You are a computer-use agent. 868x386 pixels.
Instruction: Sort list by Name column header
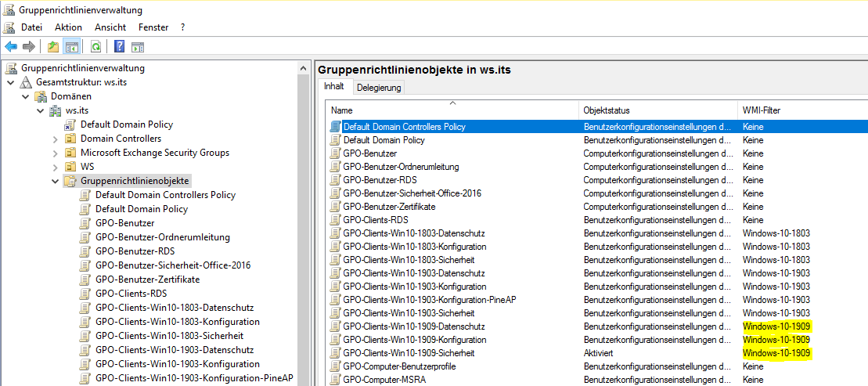click(x=452, y=110)
